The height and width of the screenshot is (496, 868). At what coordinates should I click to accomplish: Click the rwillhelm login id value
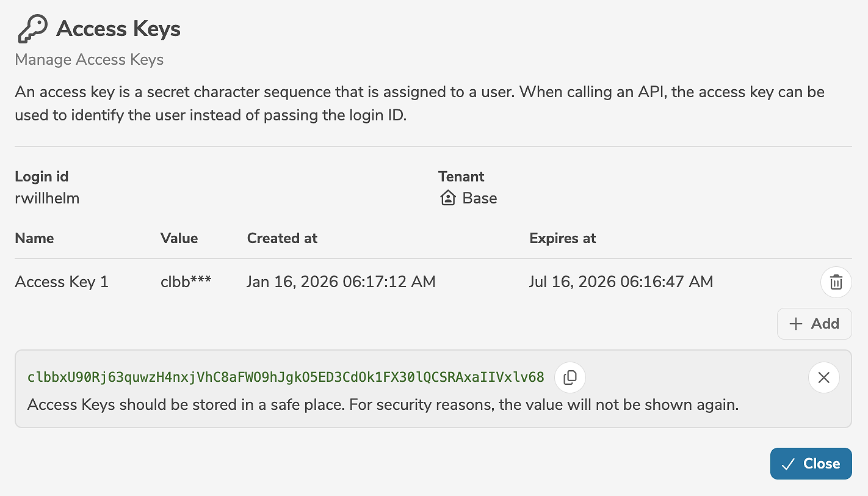point(47,199)
